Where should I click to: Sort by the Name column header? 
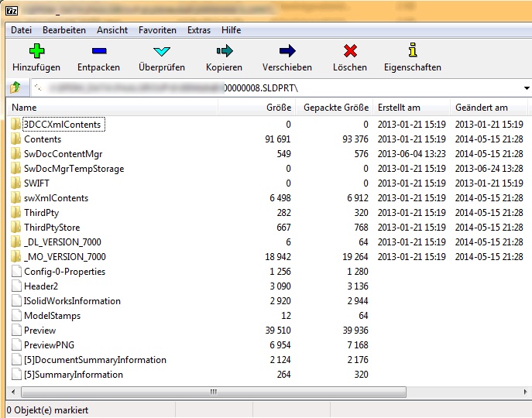112,108
